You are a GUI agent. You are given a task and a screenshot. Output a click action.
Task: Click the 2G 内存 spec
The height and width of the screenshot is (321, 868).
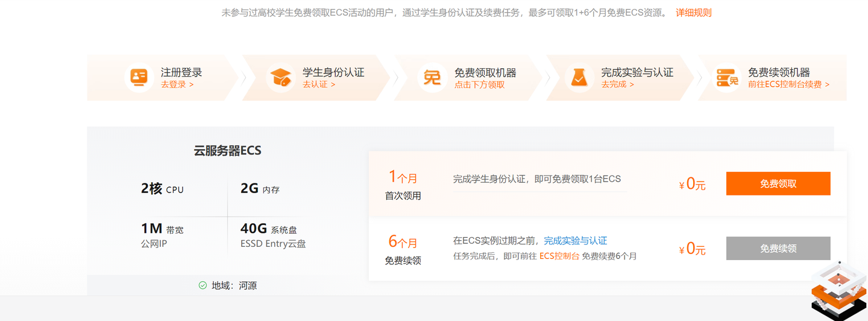click(x=260, y=189)
